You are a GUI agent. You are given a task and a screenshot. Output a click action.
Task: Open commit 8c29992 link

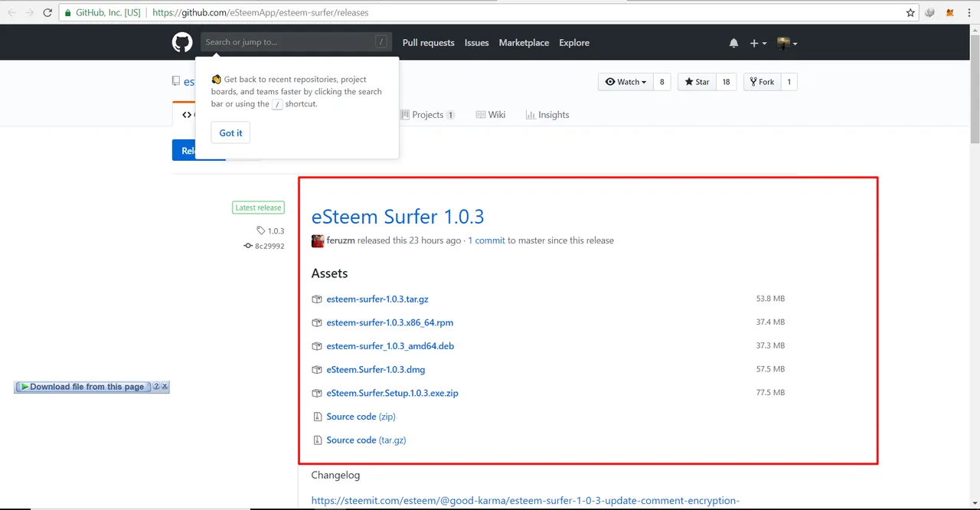(264, 246)
